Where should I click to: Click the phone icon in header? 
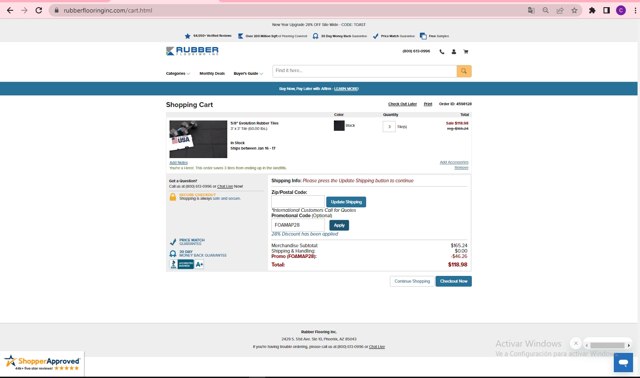[x=442, y=52]
